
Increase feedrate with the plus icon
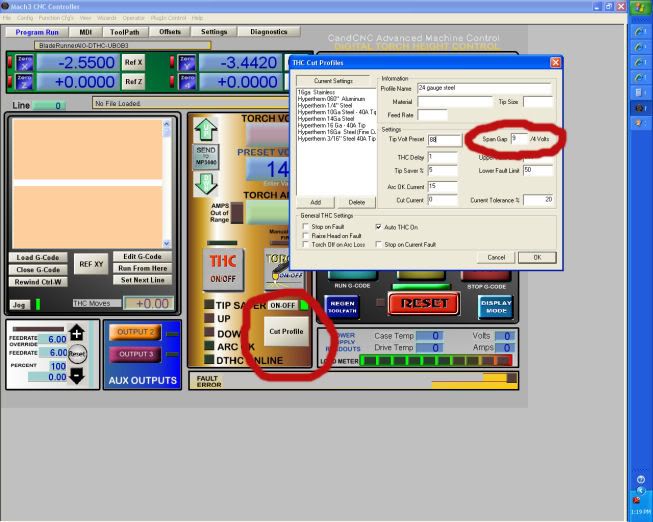click(76, 333)
